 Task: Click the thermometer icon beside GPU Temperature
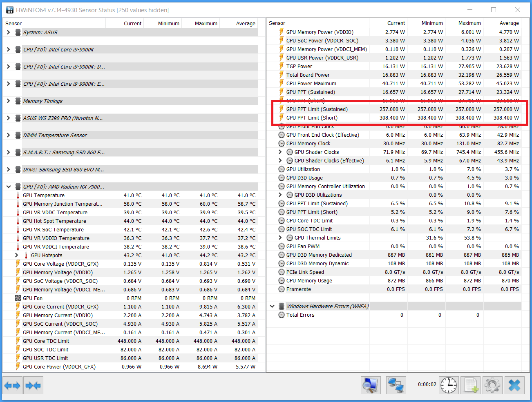tap(18, 195)
